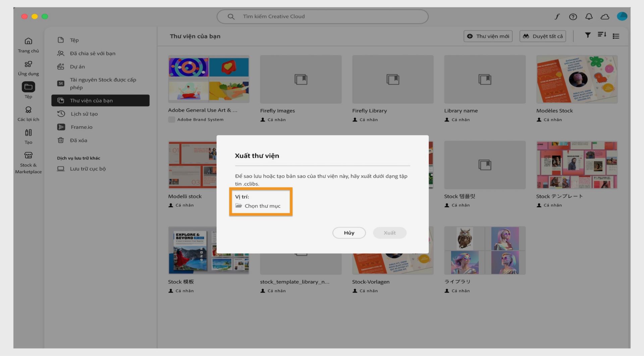This screenshot has height=356, width=644.
Task: Click the Tìm kiếm Creative Cloud search field
Action: click(322, 16)
